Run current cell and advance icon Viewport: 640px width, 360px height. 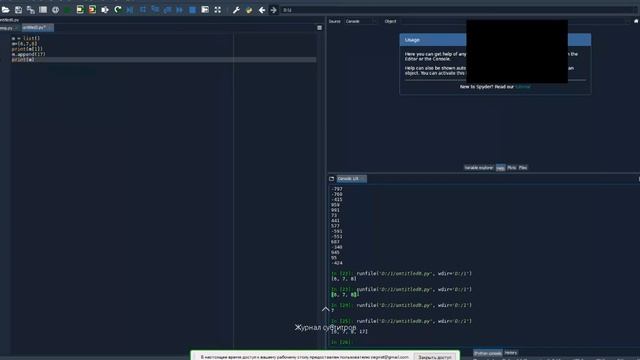(x=93, y=9)
